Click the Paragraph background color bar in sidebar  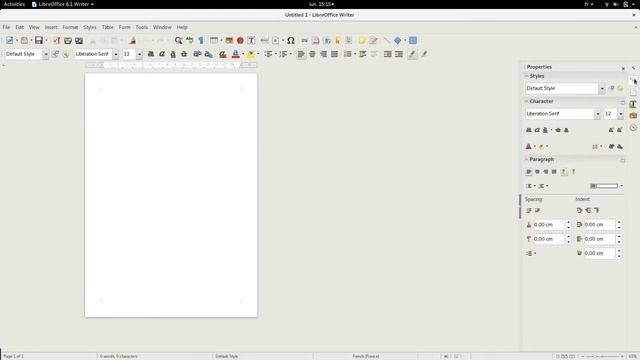tap(604, 186)
